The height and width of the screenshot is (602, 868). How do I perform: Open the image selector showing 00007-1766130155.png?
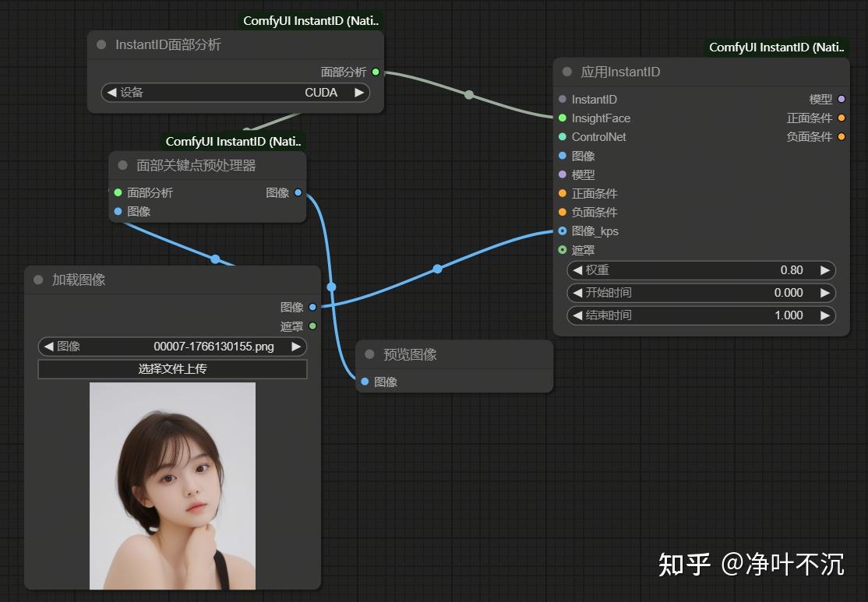172,346
